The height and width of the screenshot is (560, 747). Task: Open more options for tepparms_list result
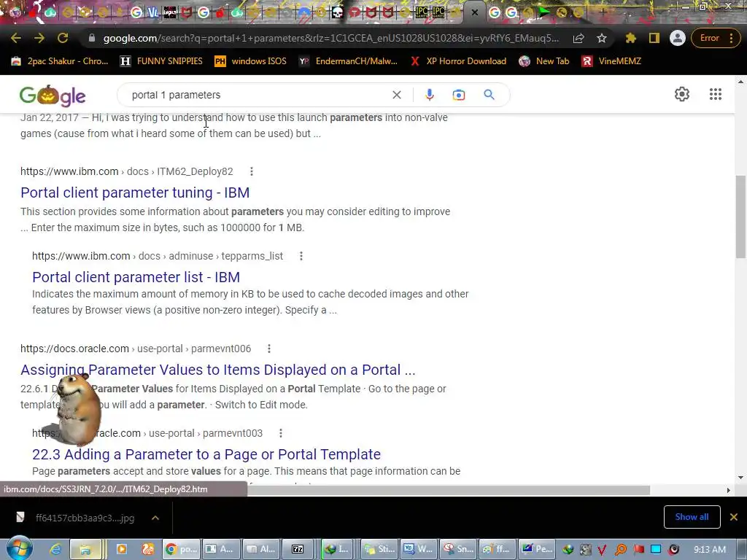point(301,256)
